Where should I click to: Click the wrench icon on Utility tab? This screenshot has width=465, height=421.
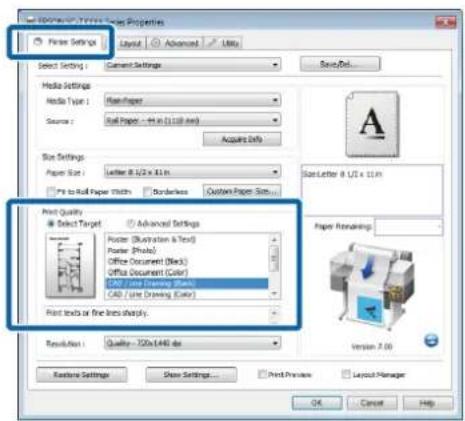click(212, 43)
